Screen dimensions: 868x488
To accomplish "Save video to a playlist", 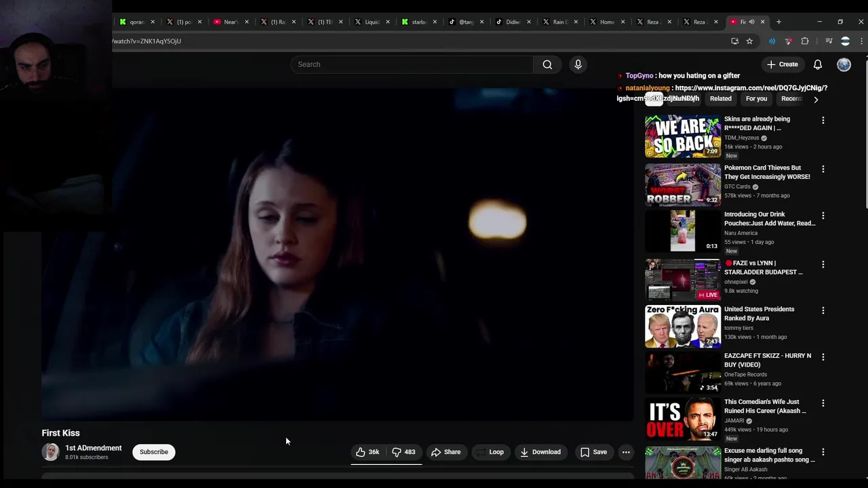I will pos(594,452).
